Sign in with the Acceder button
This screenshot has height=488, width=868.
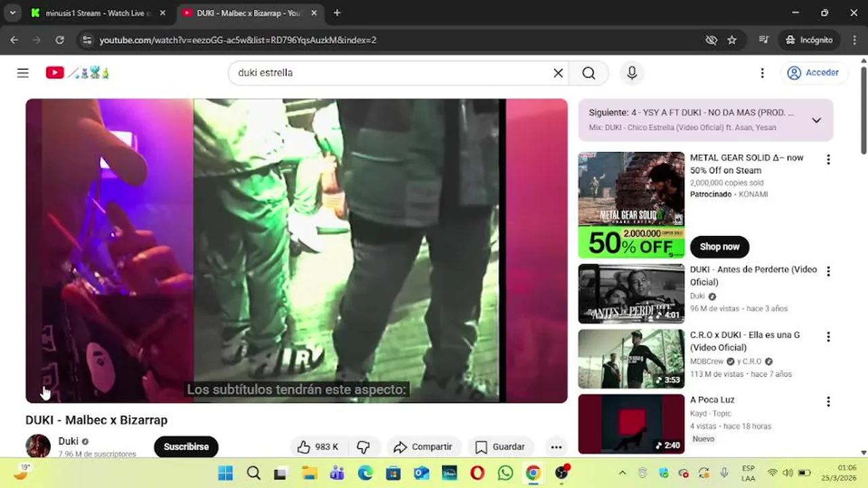813,73
